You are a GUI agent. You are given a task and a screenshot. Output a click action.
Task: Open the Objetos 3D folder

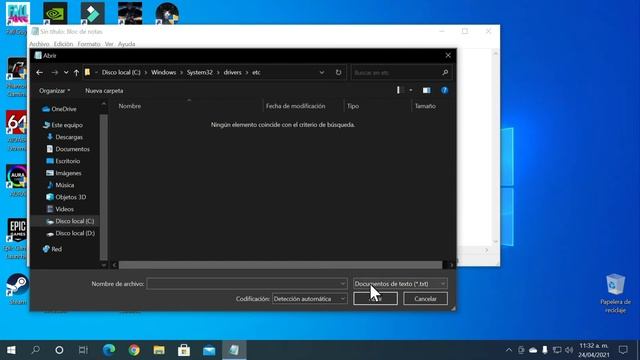66,197
